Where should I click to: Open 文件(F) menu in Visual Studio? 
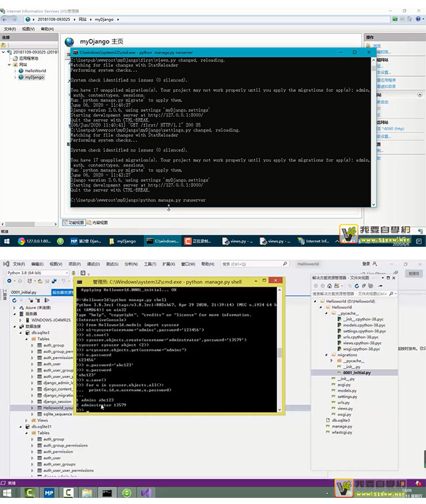point(19,264)
